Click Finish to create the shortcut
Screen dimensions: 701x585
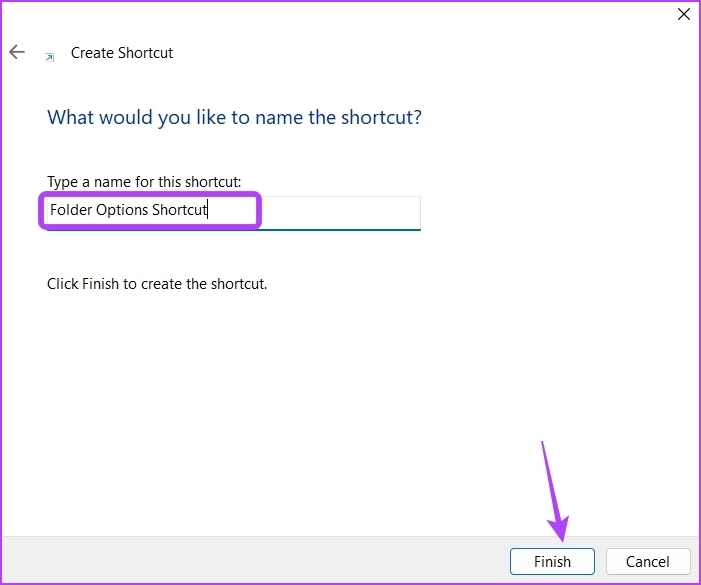(552, 561)
